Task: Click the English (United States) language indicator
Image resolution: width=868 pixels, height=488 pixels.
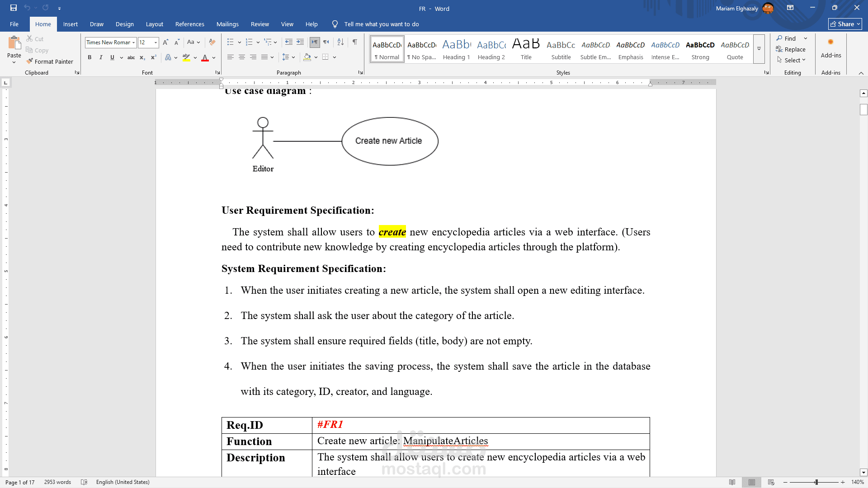Action: pos(123,482)
